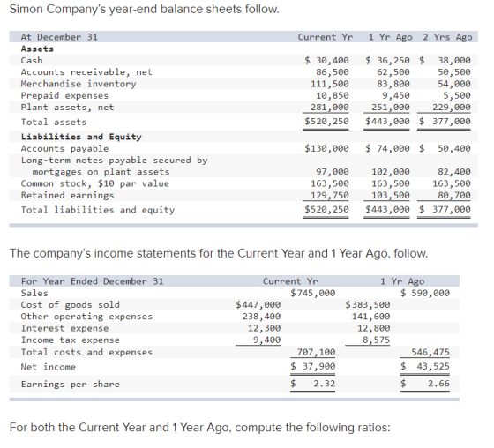The height and width of the screenshot is (448, 494).
Task: Click plant assets value 251,000
Action: coord(391,107)
